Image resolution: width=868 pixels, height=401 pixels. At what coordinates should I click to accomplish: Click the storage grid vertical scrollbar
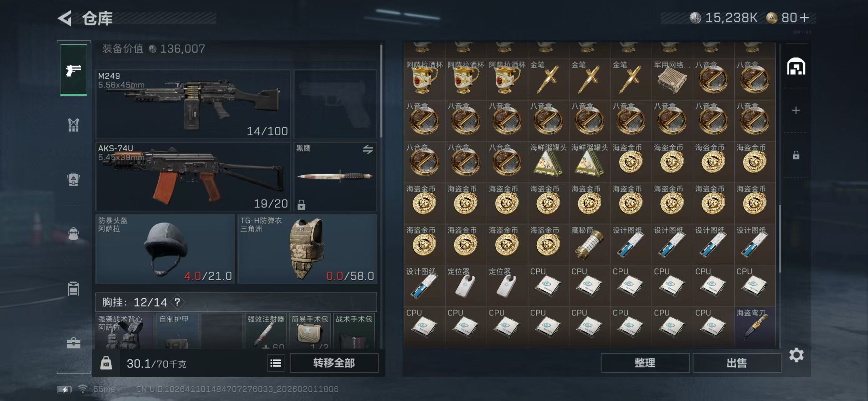click(780, 238)
